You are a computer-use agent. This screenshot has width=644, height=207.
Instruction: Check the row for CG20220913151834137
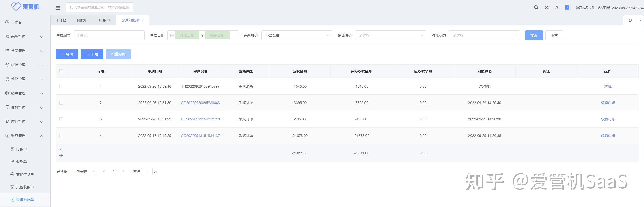(61, 136)
